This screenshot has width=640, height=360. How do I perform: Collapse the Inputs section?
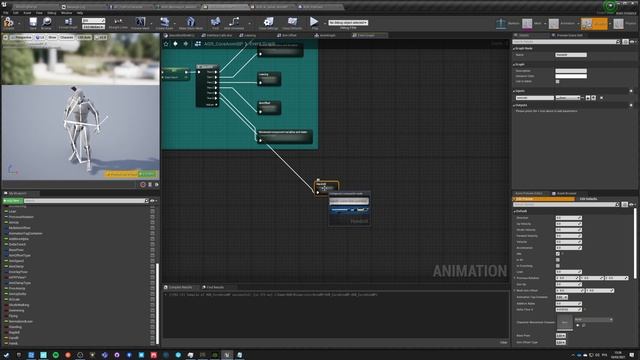click(x=514, y=91)
